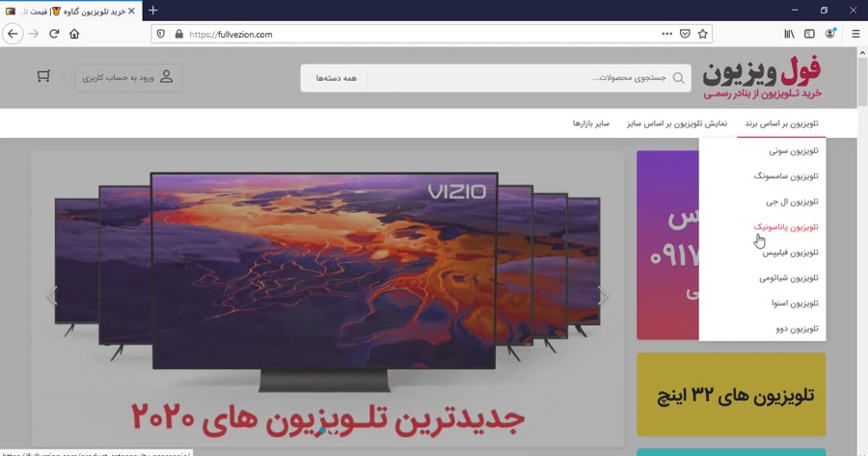Open سایر بازارها menu
868x456 pixels.
[x=590, y=123]
